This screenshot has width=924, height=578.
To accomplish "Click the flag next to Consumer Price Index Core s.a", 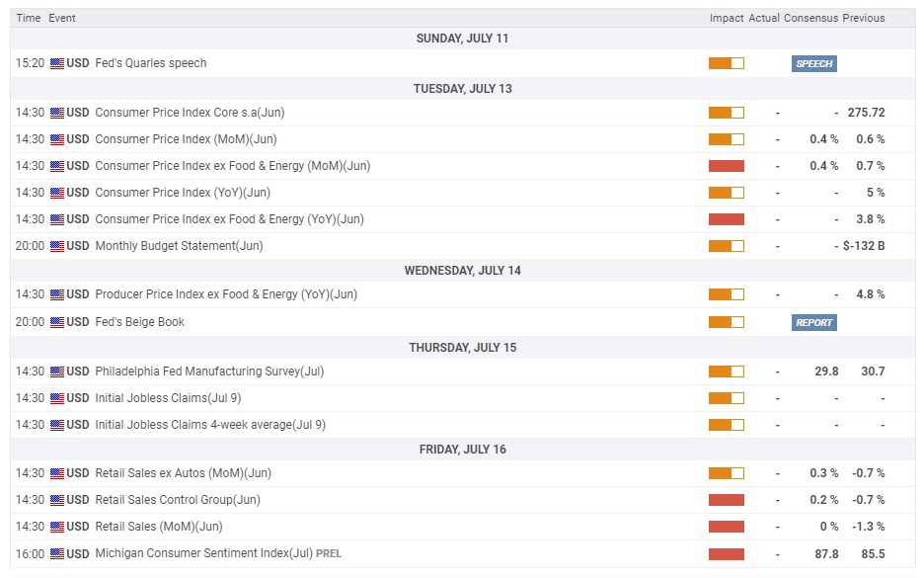I will (57, 113).
